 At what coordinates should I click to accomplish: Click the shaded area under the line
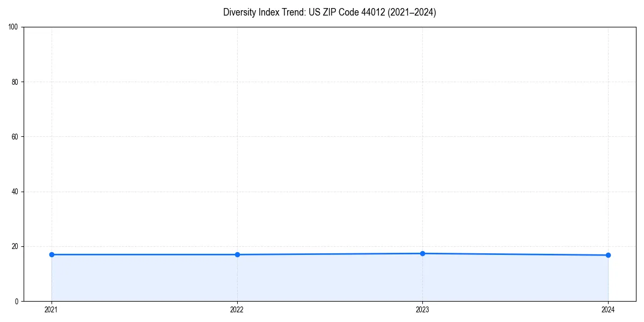click(322, 279)
